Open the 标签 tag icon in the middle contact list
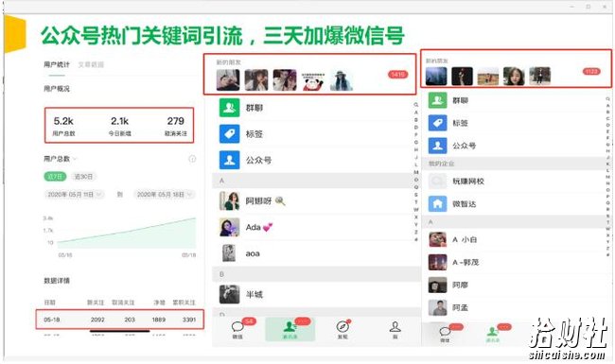Viewport: 615px width, 364px height. coord(230,134)
